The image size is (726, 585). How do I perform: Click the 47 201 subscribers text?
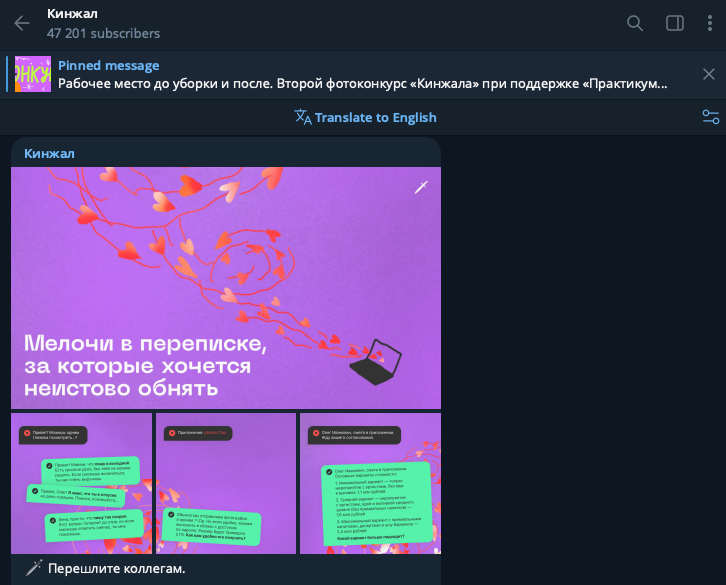click(x=103, y=33)
